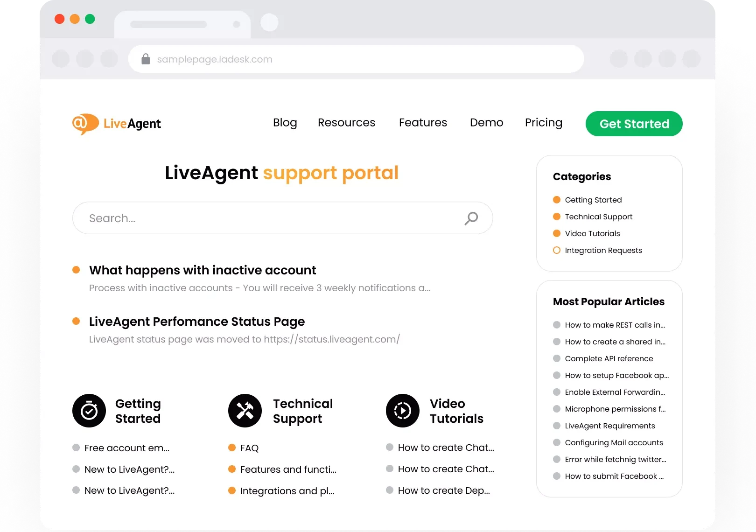756x532 pixels.
Task: Open the Resources menu item
Action: coord(347,123)
